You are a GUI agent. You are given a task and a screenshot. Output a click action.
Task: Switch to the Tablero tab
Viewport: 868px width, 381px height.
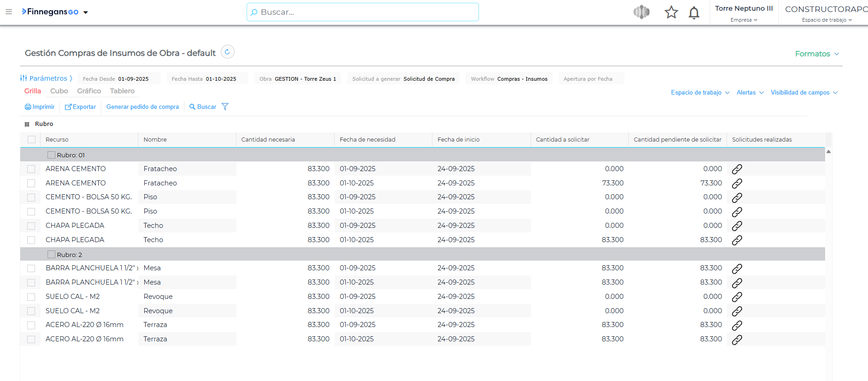tap(122, 91)
